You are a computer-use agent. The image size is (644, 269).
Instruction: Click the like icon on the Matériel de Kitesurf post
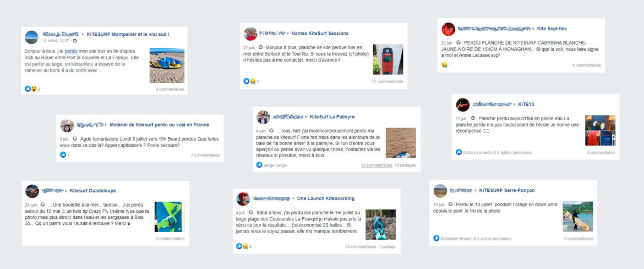(63, 155)
